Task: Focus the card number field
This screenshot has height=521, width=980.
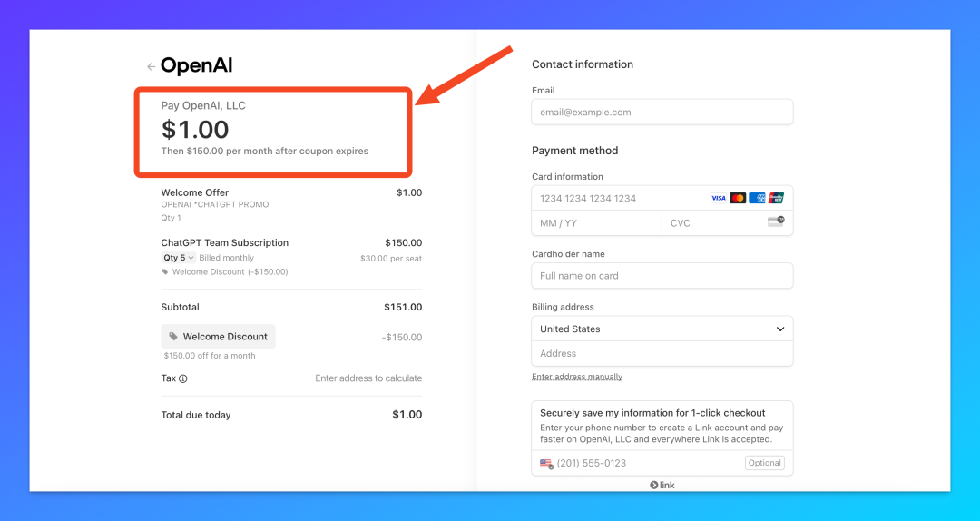Action: click(x=662, y=198)
